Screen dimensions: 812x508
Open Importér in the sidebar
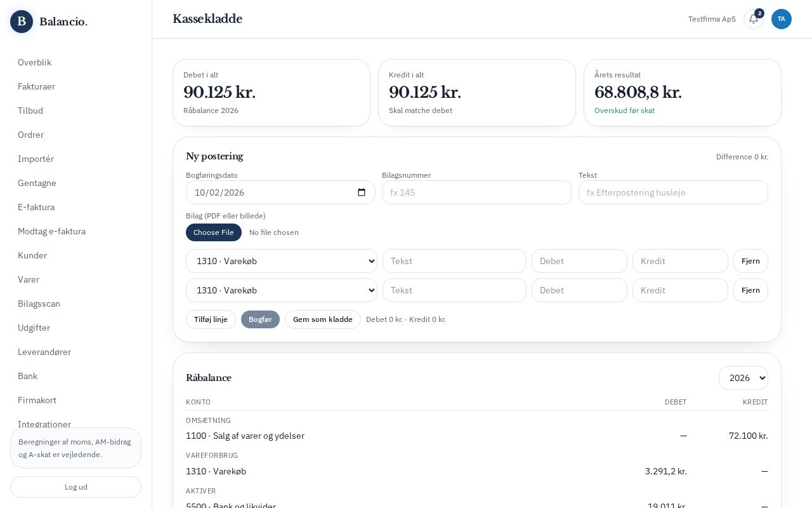pos(76,159)
